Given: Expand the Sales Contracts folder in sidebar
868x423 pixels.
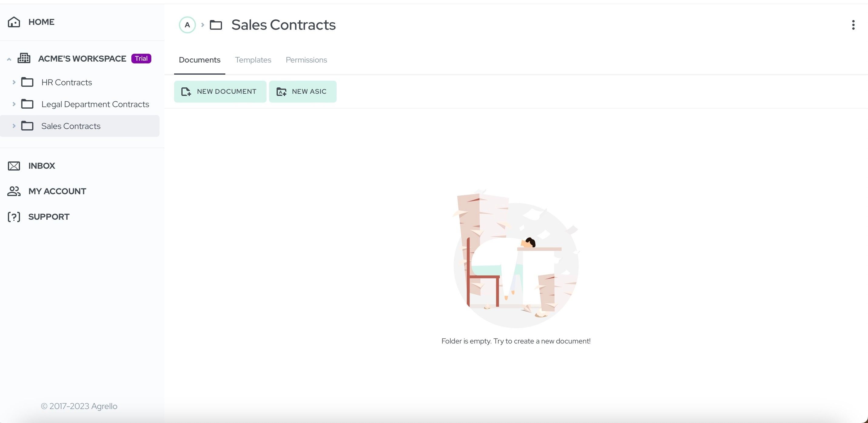Looking at the screenshot, I should (x=14, y=126).
